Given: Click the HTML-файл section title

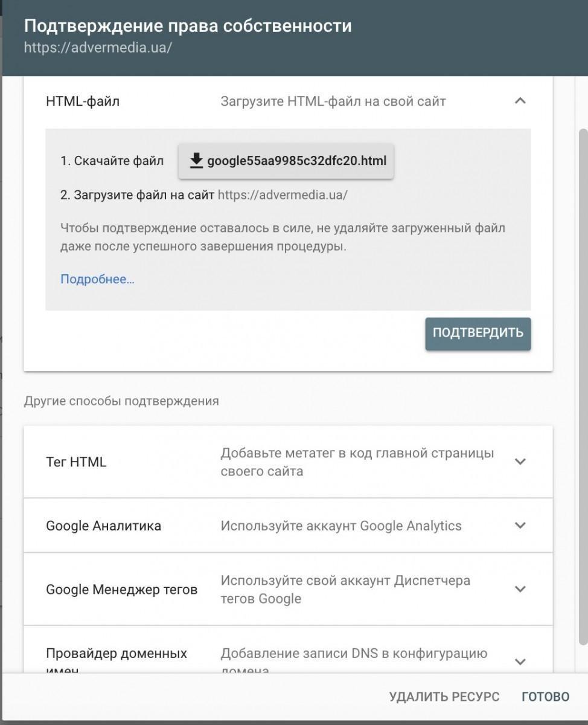Looking at the screenshot, I should [x=83, y=101].
